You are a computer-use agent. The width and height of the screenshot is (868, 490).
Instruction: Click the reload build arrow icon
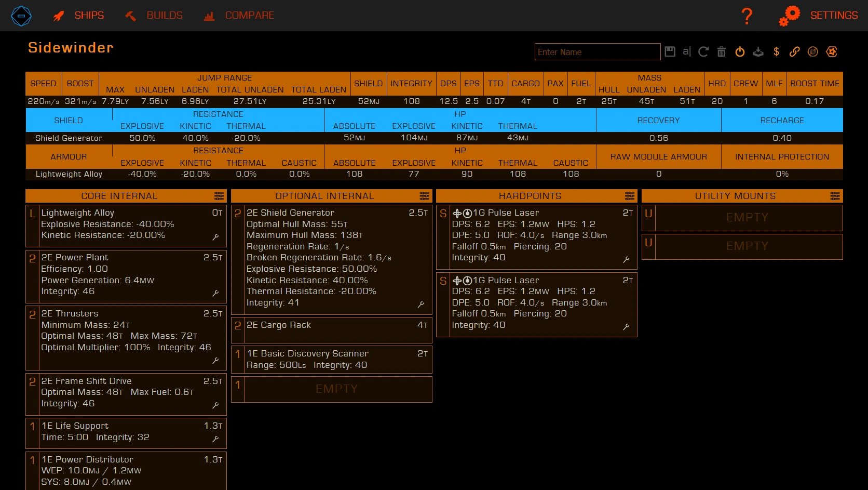click(703, 51)
